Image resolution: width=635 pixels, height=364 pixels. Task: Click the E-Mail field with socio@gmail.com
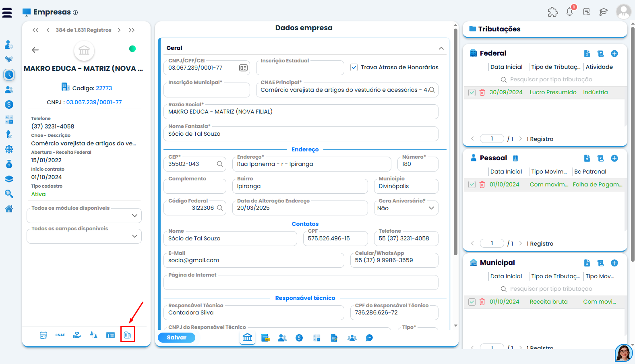(254, 260)
